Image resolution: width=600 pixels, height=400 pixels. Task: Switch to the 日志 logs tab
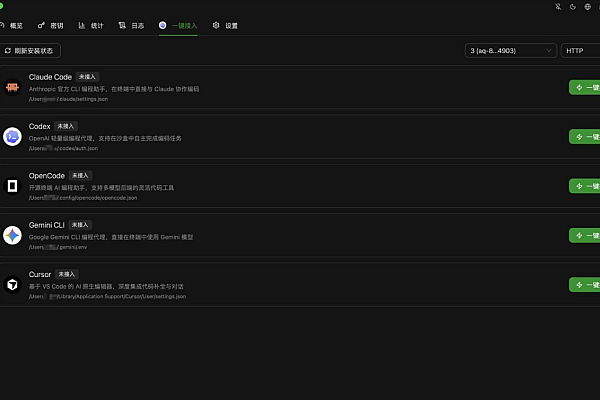coord(131,26)
